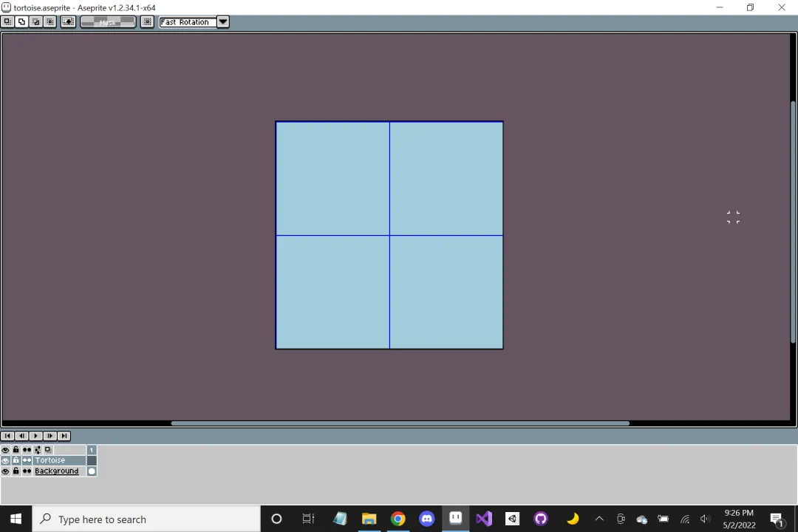Open onion skin settings in timeline header
The height and width of the screenshot is (532, 798).
[37, 450]
